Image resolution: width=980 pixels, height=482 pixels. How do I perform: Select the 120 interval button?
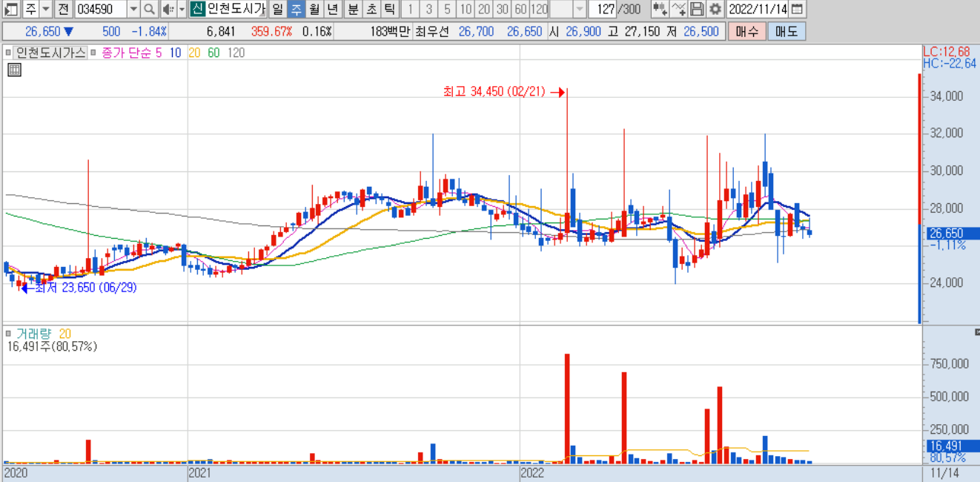coord(539,9)
